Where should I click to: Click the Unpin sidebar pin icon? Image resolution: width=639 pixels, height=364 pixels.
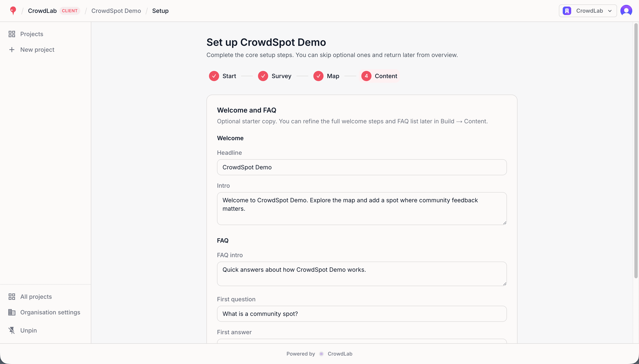[x=12, y=330]
